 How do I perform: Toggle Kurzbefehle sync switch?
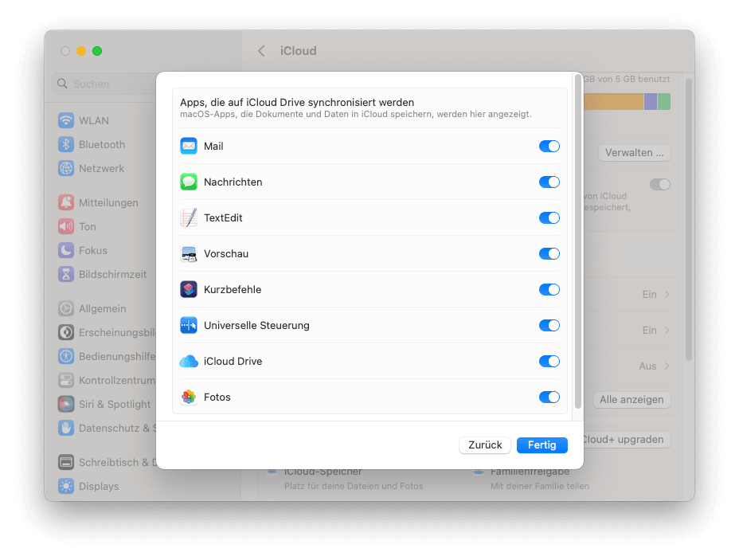click(549, 289)
